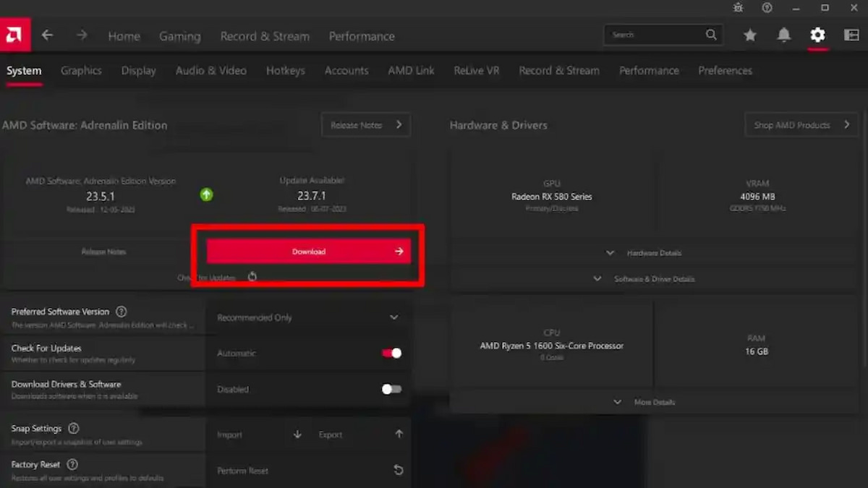
Task: Click the Export up arrow icon
Action: click(x=399, y=435)
